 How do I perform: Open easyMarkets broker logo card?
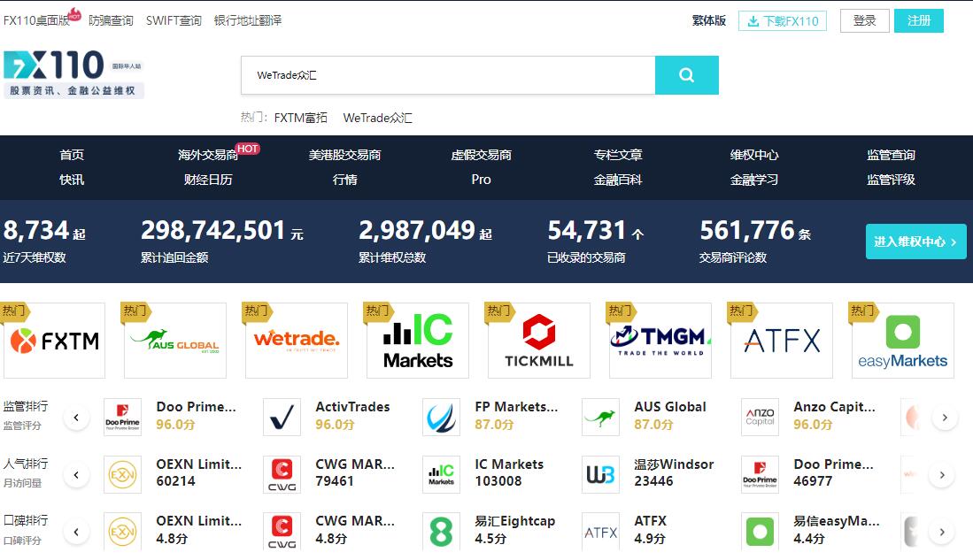tap(903, 341)
